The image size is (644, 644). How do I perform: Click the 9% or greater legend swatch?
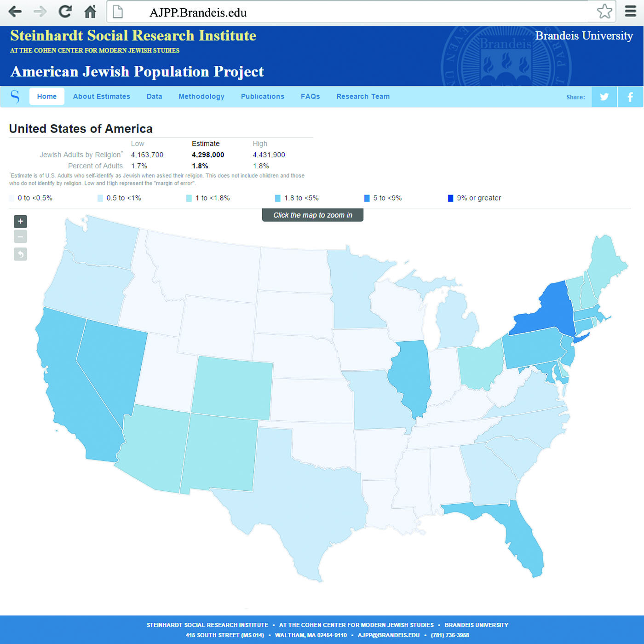(x=451, y=198)
